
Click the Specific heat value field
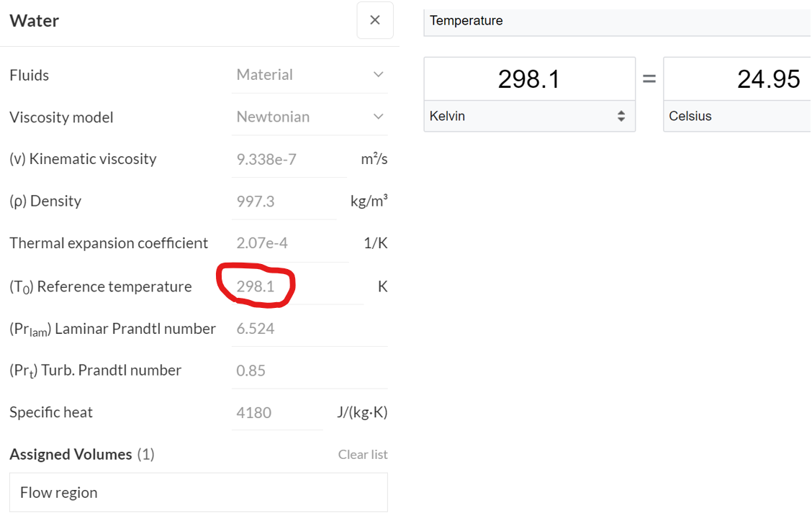276,412
